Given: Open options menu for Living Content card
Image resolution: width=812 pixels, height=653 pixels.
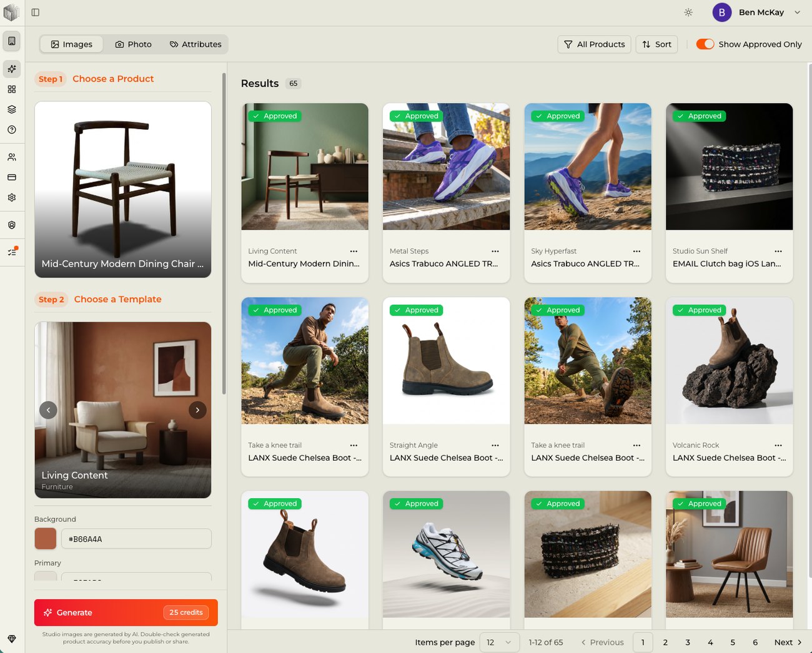Looking at the screenshot, I should tap(354, 251).
